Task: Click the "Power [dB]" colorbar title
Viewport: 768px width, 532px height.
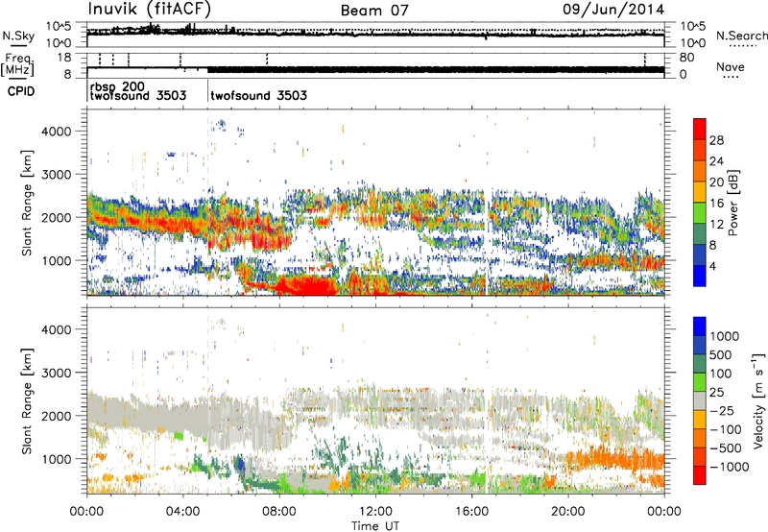Action: pos(732,203)
